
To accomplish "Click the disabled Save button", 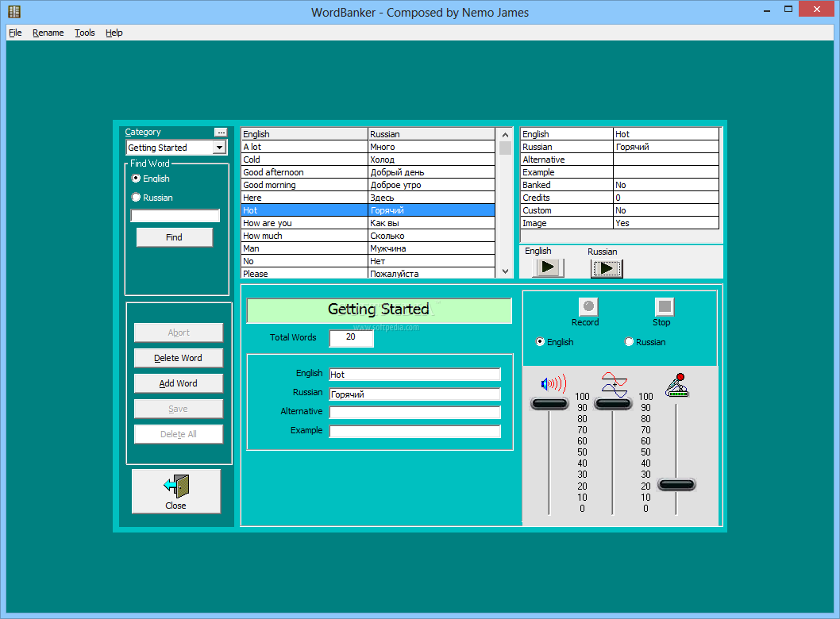I will pos(179,409).
